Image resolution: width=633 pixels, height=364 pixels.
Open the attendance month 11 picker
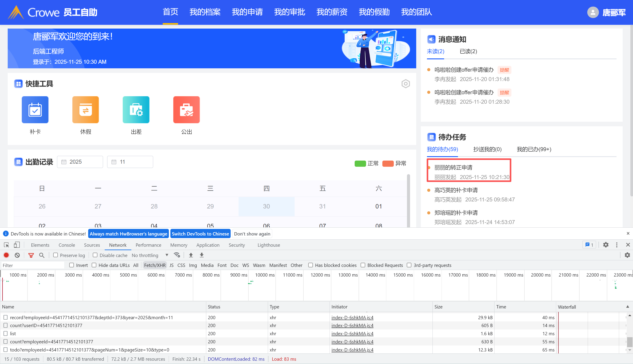click(x=130, y=162)
